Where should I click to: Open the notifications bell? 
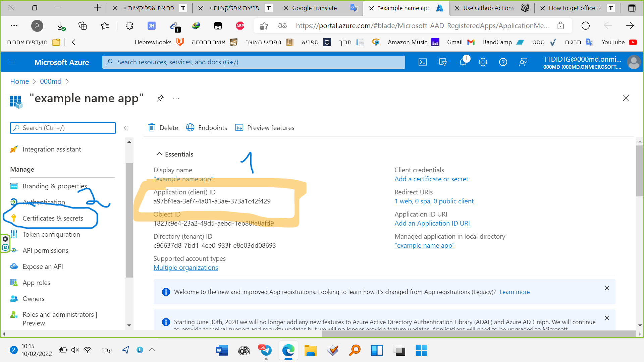tap(463, 62)
